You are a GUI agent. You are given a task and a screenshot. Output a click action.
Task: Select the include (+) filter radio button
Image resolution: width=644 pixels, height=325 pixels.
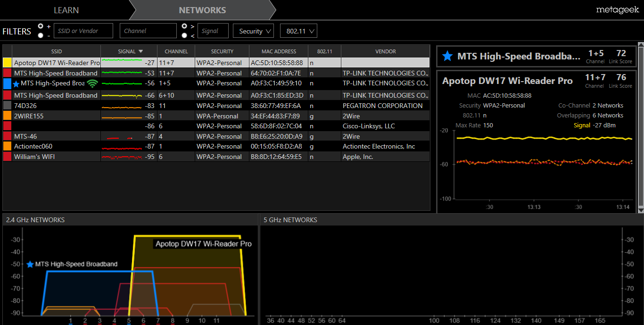(x=41, y=26)
